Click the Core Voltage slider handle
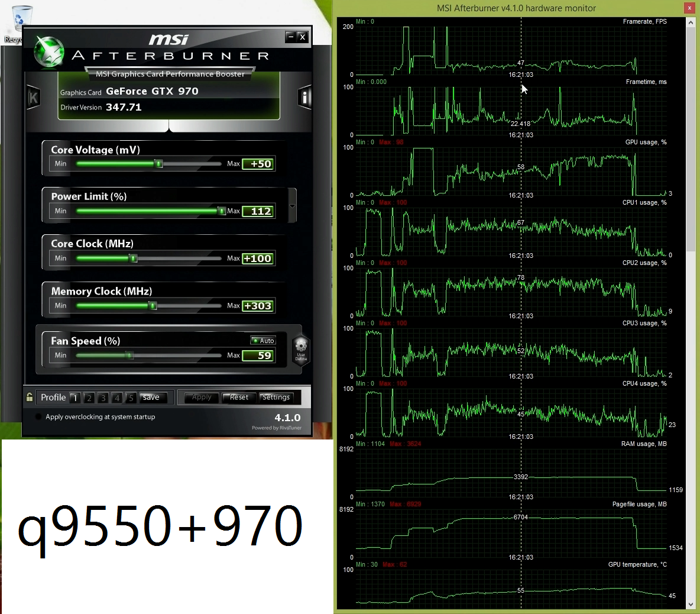The image size is (700, 614). (159, 164)
